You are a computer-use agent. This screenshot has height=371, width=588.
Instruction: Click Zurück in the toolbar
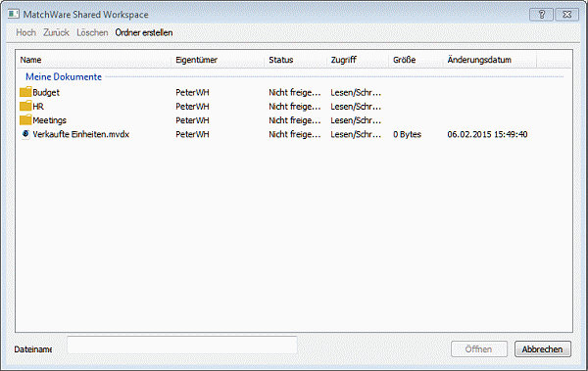[56, 32]
